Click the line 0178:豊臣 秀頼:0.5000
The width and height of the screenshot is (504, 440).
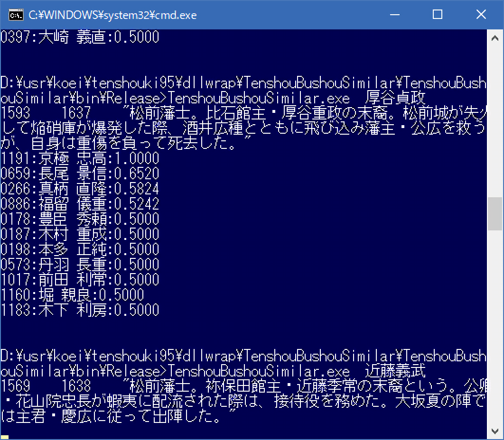80,219
